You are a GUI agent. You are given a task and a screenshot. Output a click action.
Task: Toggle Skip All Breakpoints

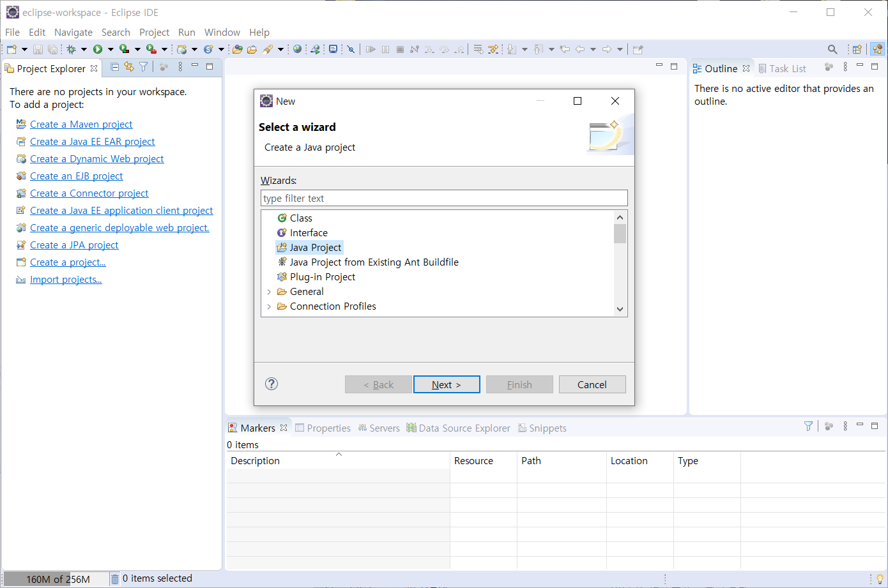[350, 49]
